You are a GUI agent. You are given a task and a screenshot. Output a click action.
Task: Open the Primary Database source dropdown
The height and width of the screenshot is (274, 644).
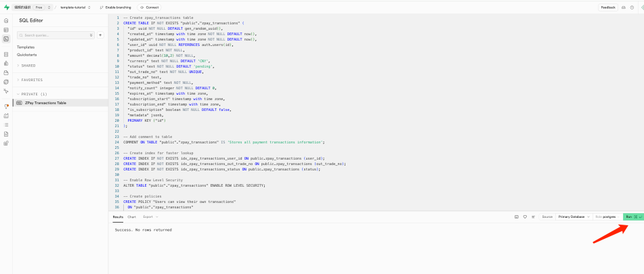coord(574,216)
